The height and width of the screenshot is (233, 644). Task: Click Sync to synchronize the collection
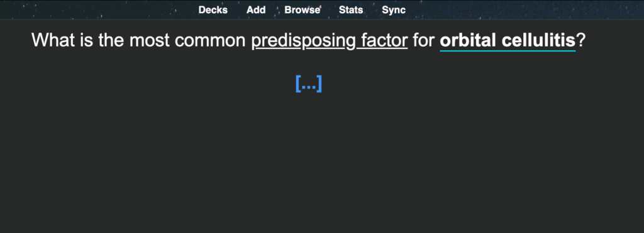coord(394,10)
